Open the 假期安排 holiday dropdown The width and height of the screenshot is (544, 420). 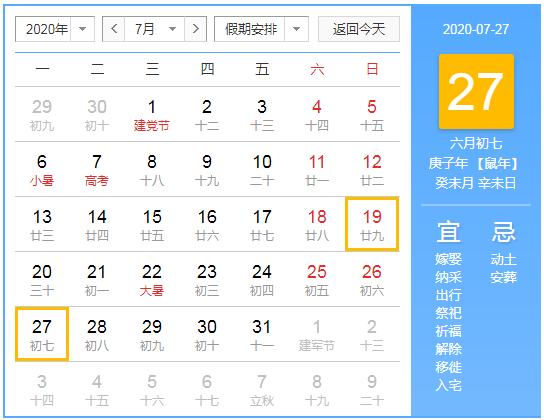click(x=261, y=29)
